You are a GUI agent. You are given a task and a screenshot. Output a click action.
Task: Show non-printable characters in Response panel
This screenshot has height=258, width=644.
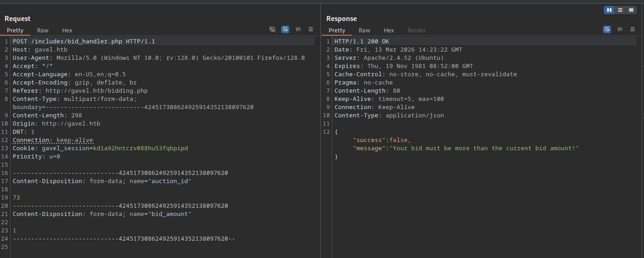(620, 29)
